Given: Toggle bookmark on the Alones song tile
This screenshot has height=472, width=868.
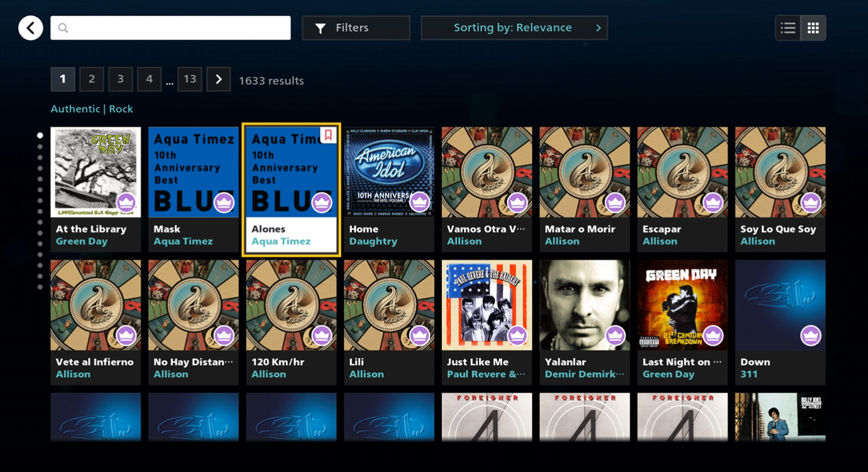Looking at the screenshot, I should [328, 135].
